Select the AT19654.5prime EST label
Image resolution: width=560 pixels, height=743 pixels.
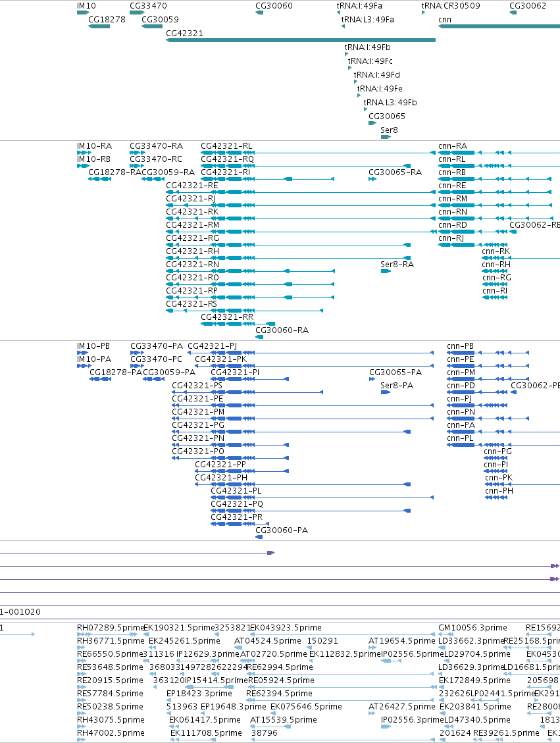(x=402, y=641)
